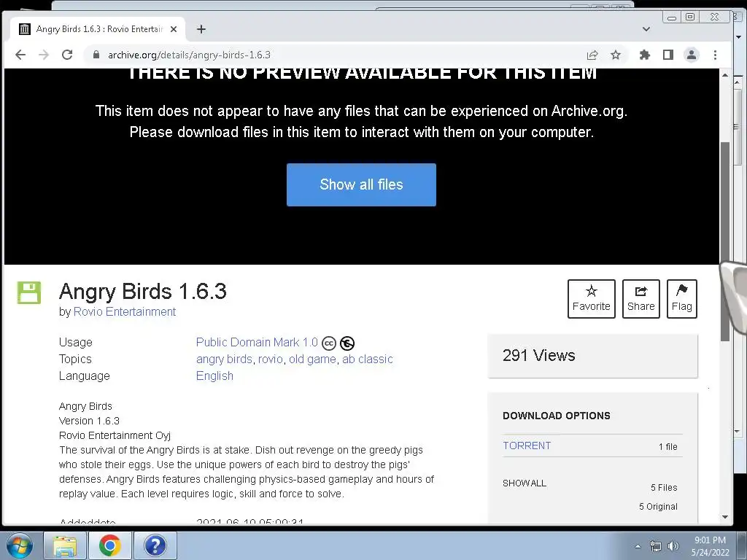Click the volume speaker tray icon
Image resolution: width=747 pixels, height=560 pixels.
(x=673, y=546)
